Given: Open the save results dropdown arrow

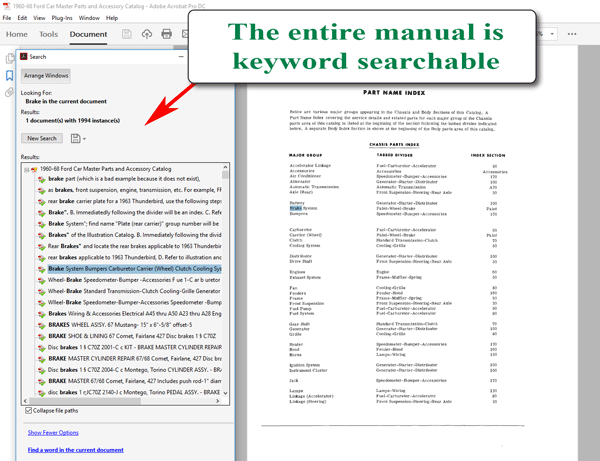Looking at the screenshot, I should click(84, 139).
